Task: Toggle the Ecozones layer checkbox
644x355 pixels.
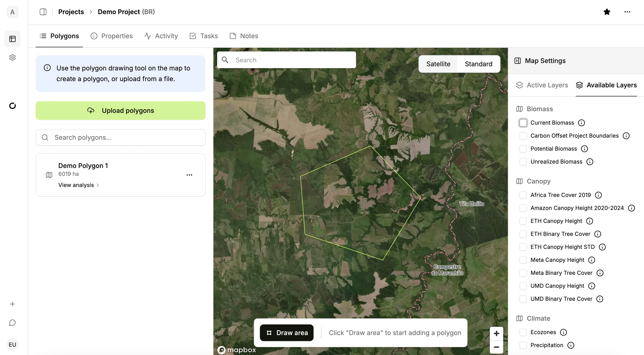Action: coord(523,332)
